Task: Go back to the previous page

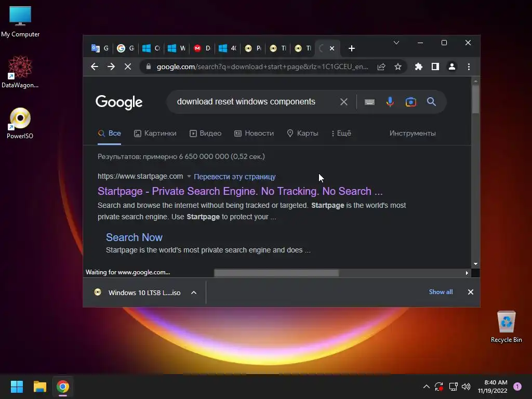Action: [95, 66]
